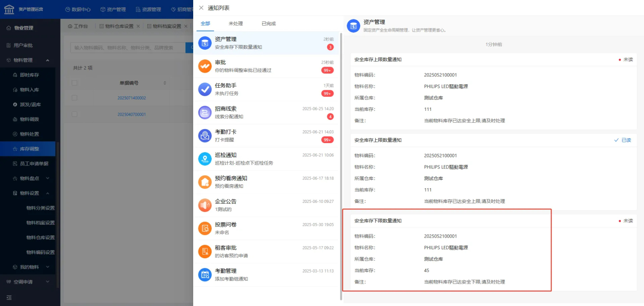The height and width of the screenshot is (306, 644).
Task: Click the collapse sidebar icon at bottom
Action: coord(9,297)
